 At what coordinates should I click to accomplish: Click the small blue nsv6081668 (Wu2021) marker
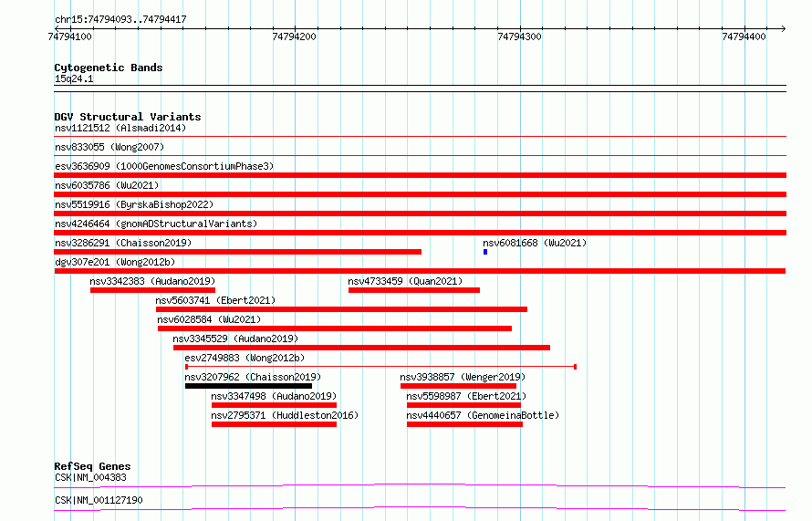click(485, 252)
